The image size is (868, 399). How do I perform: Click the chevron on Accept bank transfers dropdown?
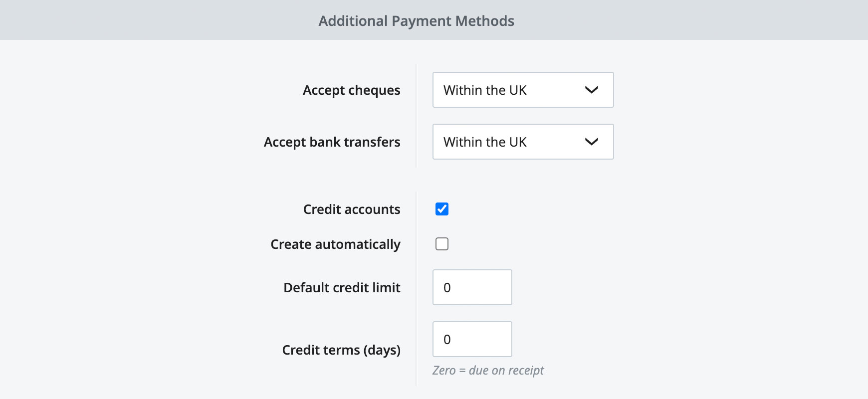tap(592, 142)
